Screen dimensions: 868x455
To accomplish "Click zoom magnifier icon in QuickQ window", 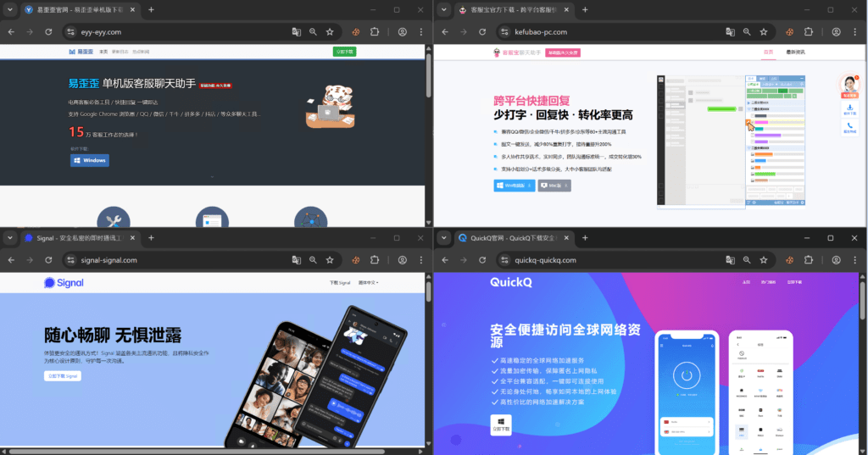I will (x=747, y=259).
